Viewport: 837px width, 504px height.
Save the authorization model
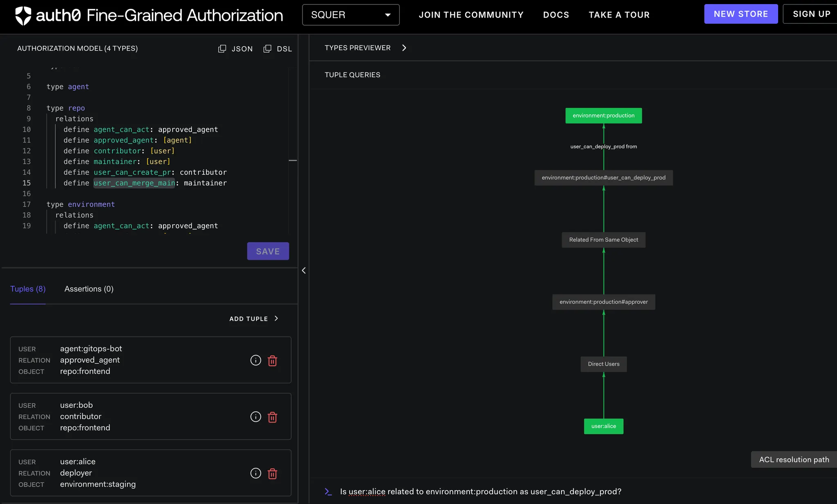(268, 251)
